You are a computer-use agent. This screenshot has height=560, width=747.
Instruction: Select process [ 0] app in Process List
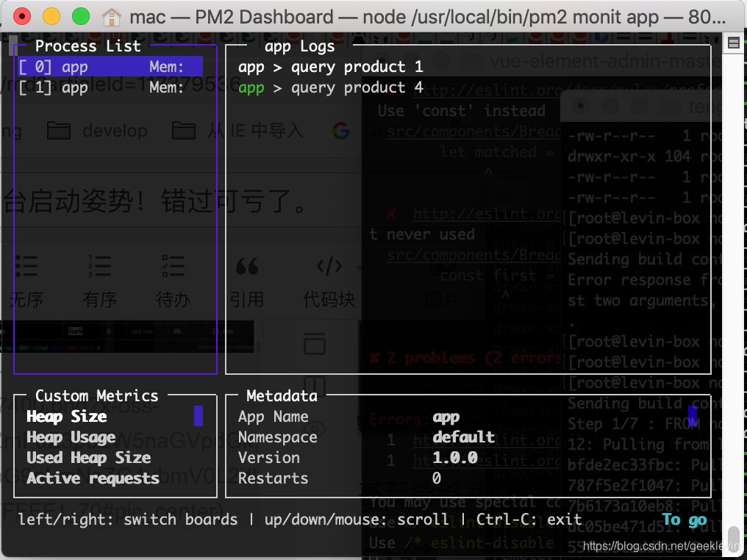click(x=110, y=67)
